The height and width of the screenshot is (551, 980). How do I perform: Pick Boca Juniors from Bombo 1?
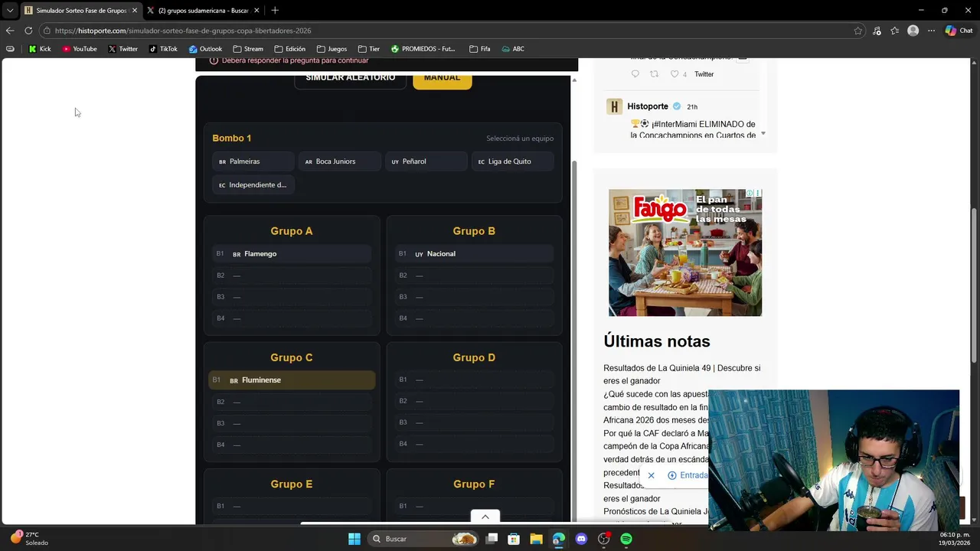click(x=339, y=161)
